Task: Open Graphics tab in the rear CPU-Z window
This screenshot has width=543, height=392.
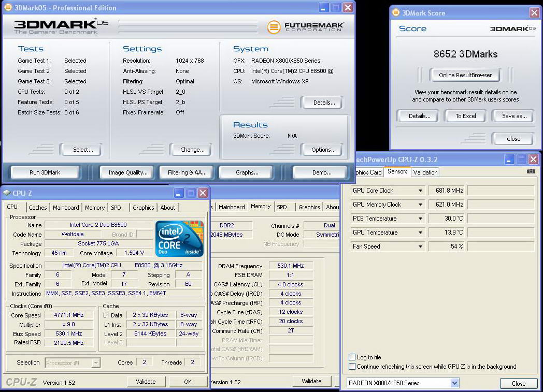Action: pyautogui.click(x=309, y=207)
